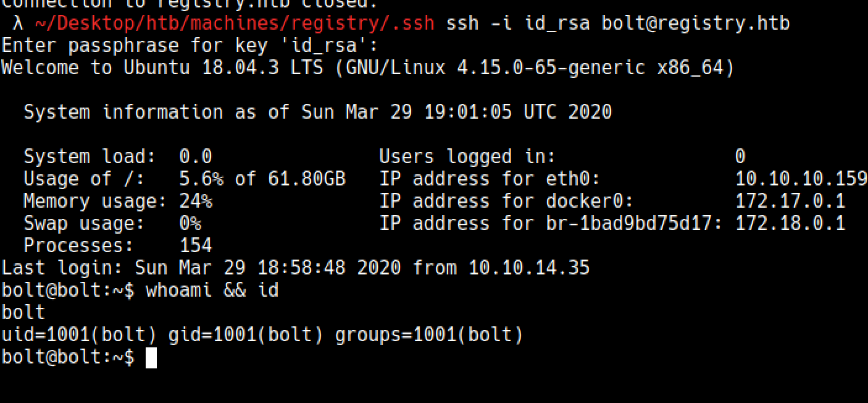
Task: Click the Processes value 154
Action: tap(196, 245)
